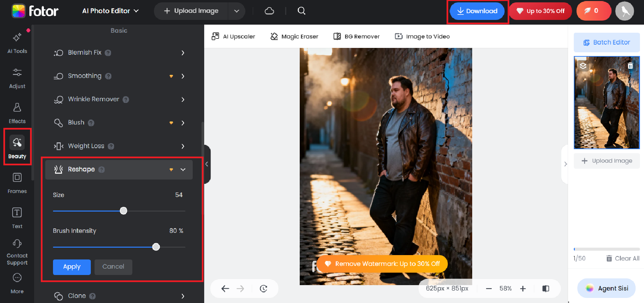Toggle the before/after compare icon

click(x=546, y=288)
